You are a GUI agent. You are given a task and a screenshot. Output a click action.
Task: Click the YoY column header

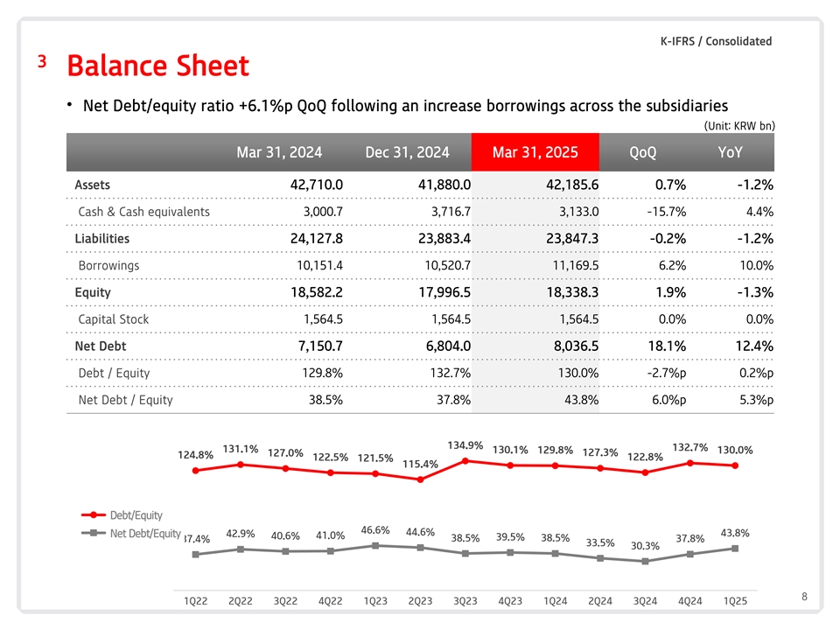(x=729, y=152)
